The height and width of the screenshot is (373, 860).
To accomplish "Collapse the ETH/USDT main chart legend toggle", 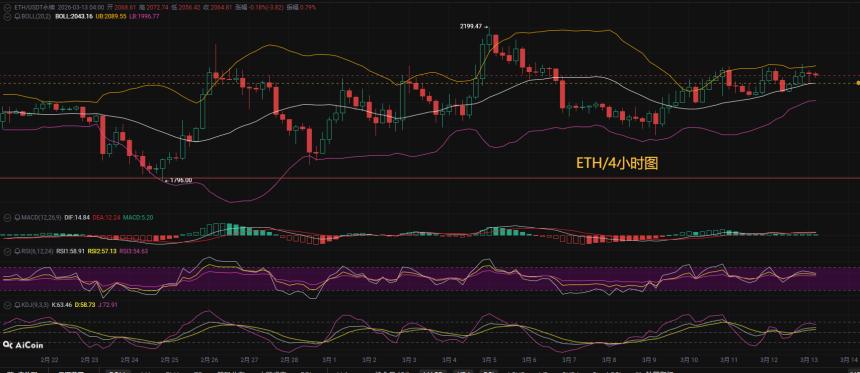I will pos(7,8).
